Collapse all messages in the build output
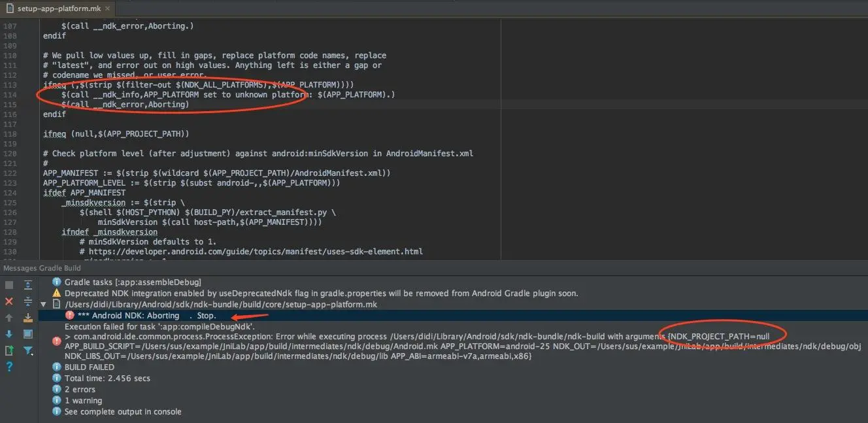 coord(27,301)
